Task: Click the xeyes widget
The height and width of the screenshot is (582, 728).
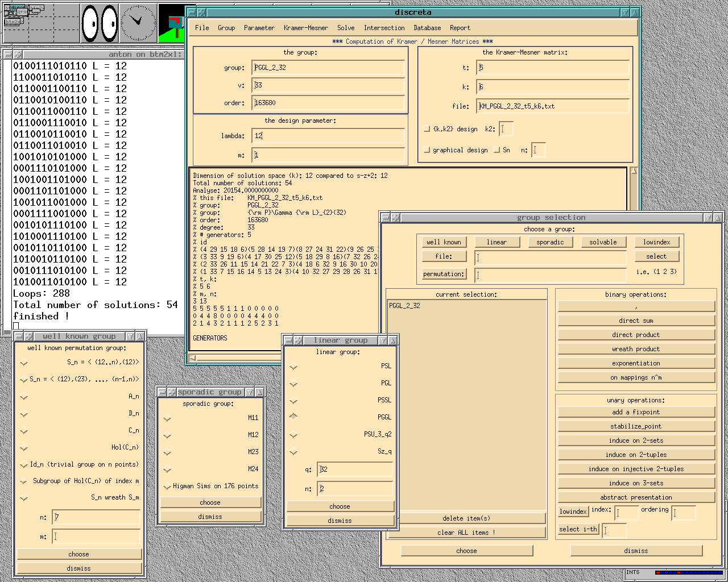Action: (x=100, y=23)
